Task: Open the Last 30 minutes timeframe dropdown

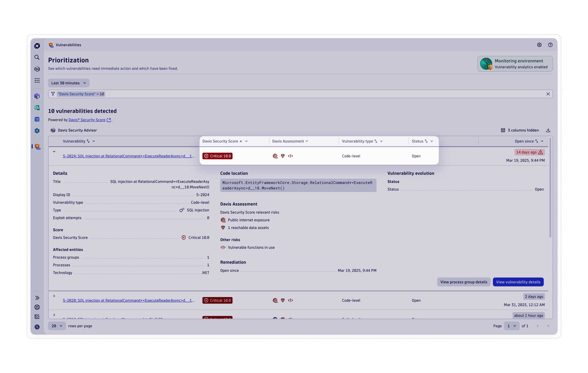Action: point(69,83)
